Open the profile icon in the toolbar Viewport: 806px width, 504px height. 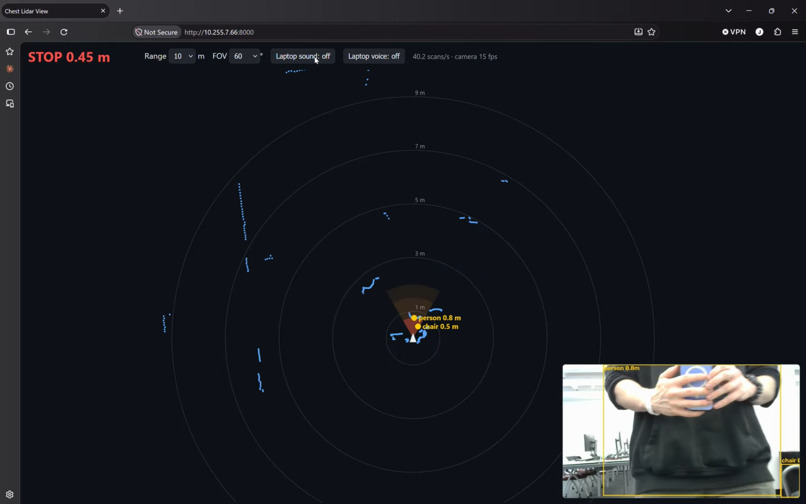(759, 32)
